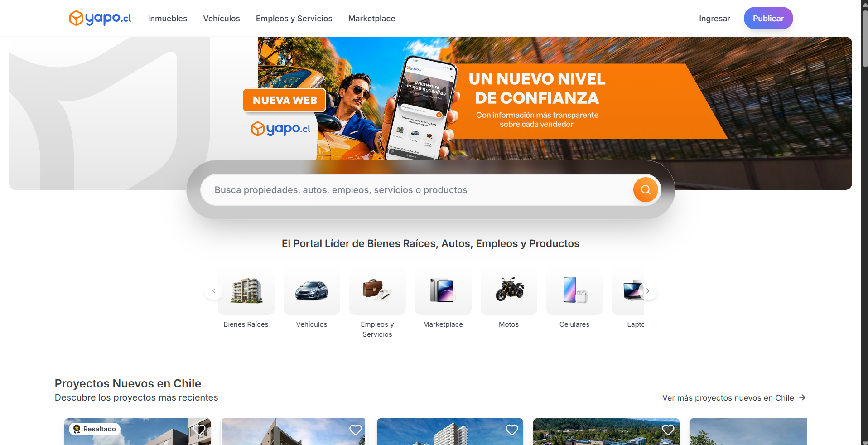Viewport: 868px width, 445px height.
Task: Click the page vertical scrollbar thumb
Action: point(865,39)
